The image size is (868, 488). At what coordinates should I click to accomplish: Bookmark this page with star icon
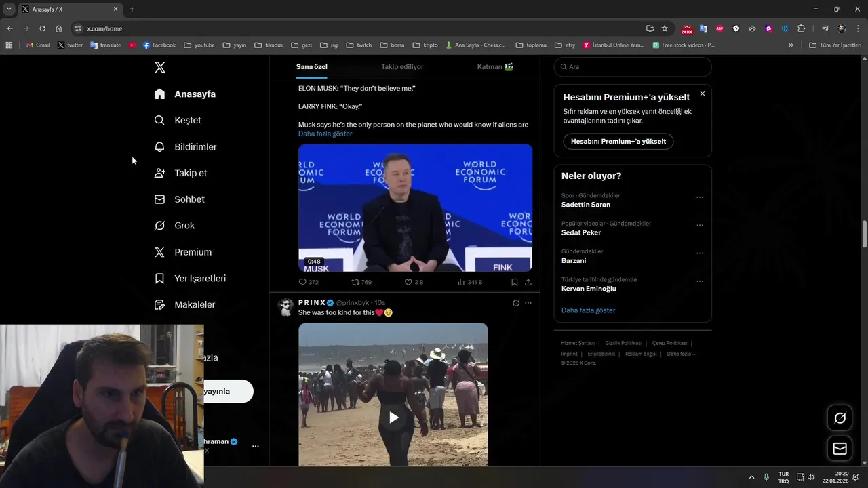click(x=665, y=28)
